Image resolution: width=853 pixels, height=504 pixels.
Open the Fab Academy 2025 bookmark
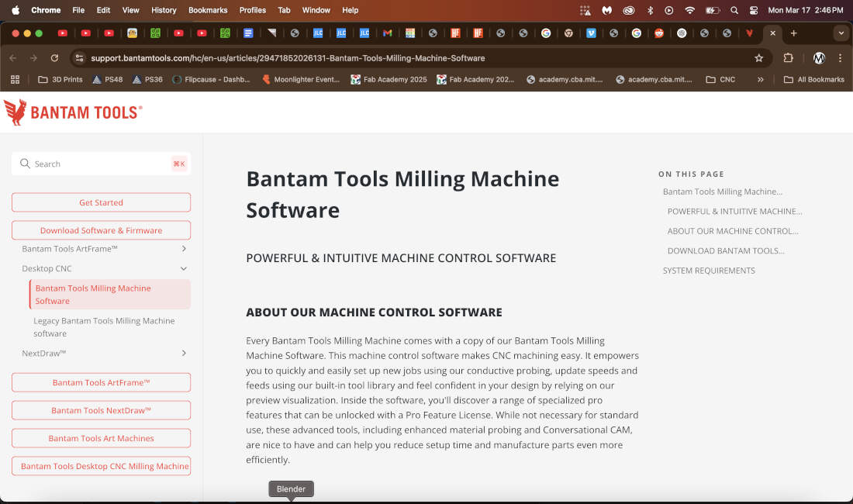(x=389, y=79)
